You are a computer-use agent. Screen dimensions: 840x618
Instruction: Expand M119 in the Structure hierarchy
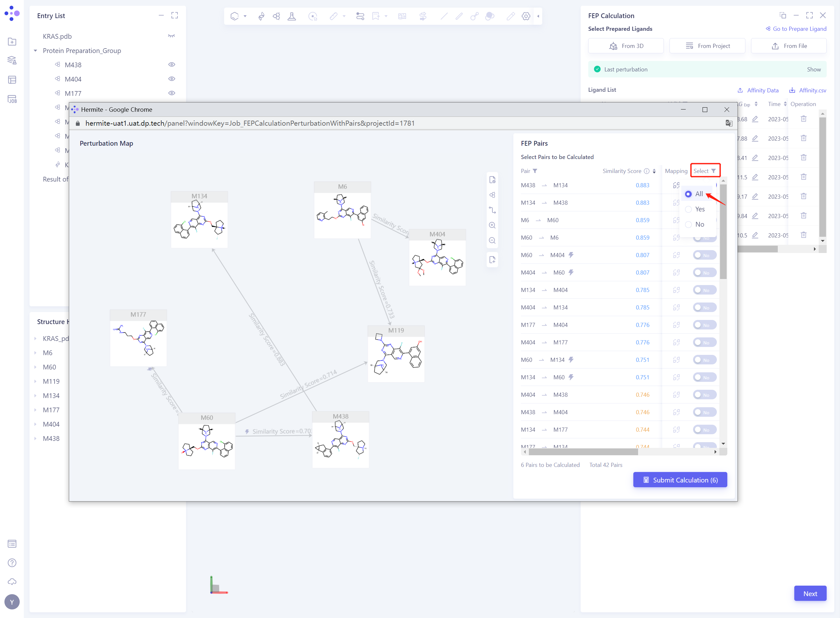pos(36,381)
